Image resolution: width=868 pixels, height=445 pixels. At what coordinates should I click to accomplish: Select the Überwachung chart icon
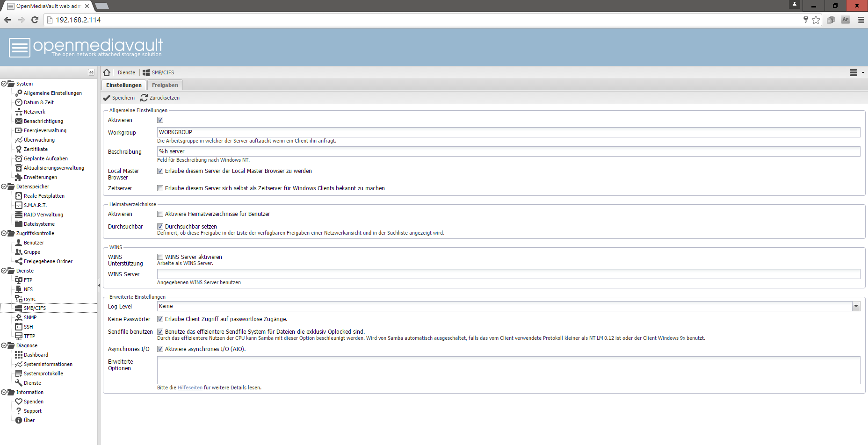19,140
